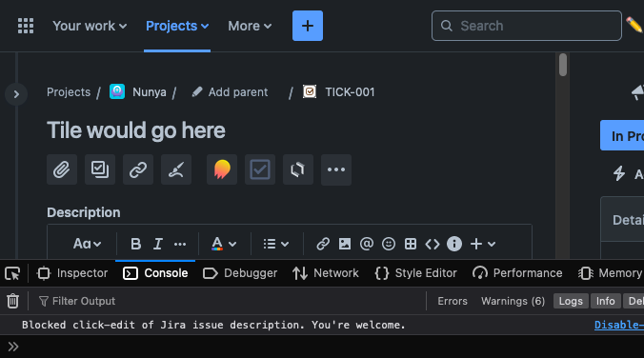This screenshot has height=358, width=644.
Task: Switch to the Inspector tab
Action: pos(71,273)
